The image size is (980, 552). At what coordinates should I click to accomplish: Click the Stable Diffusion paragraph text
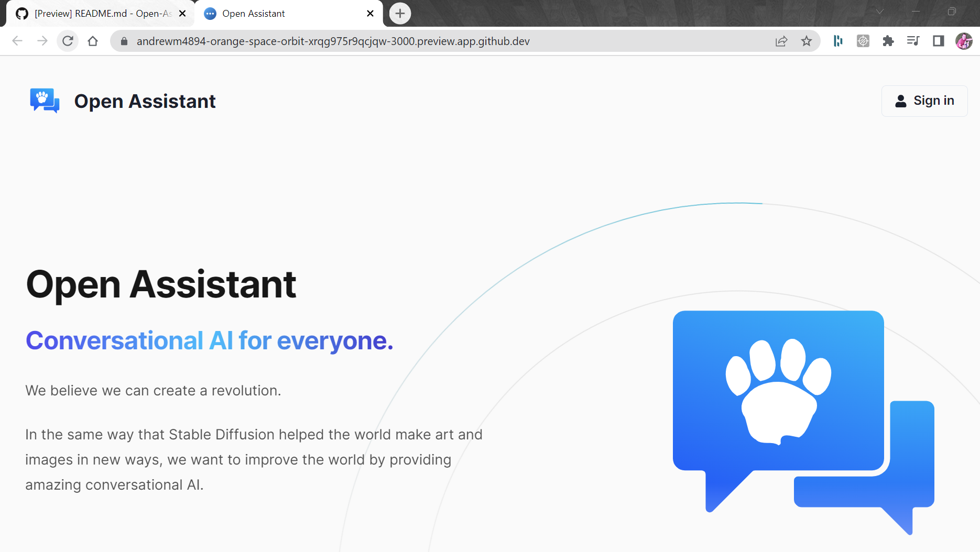tap(254, 460)
